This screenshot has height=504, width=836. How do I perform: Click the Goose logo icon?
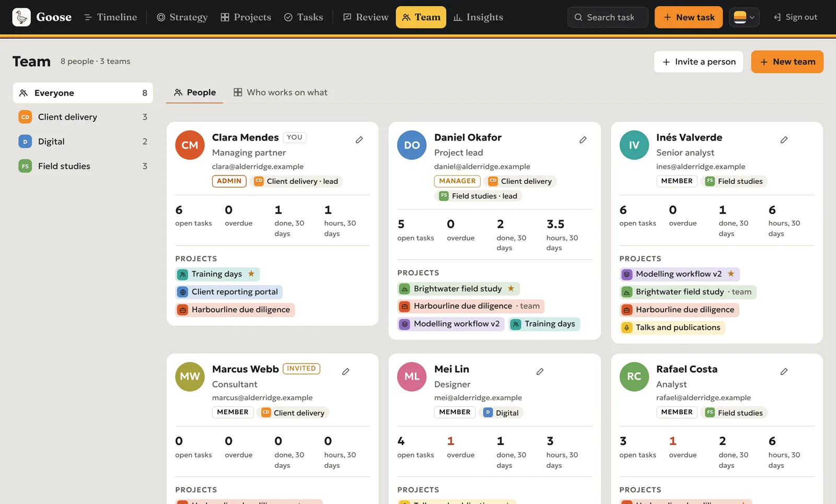[21, 17]
